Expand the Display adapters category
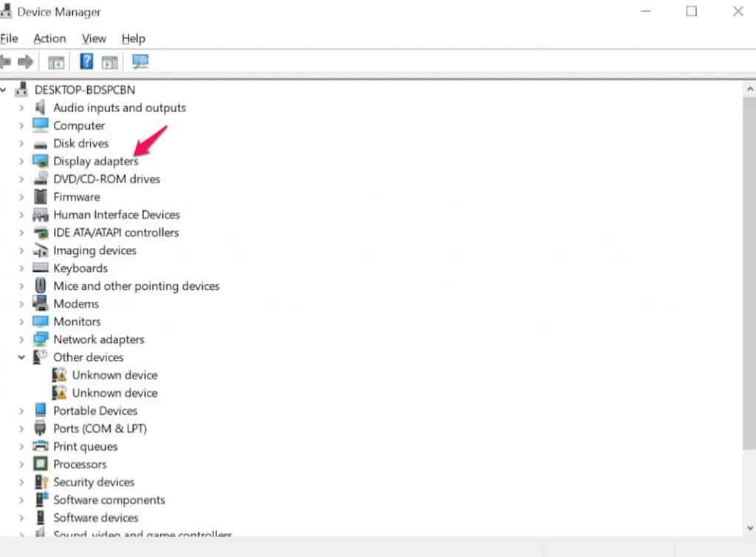The image size is (756, 557). pos(21,161)
